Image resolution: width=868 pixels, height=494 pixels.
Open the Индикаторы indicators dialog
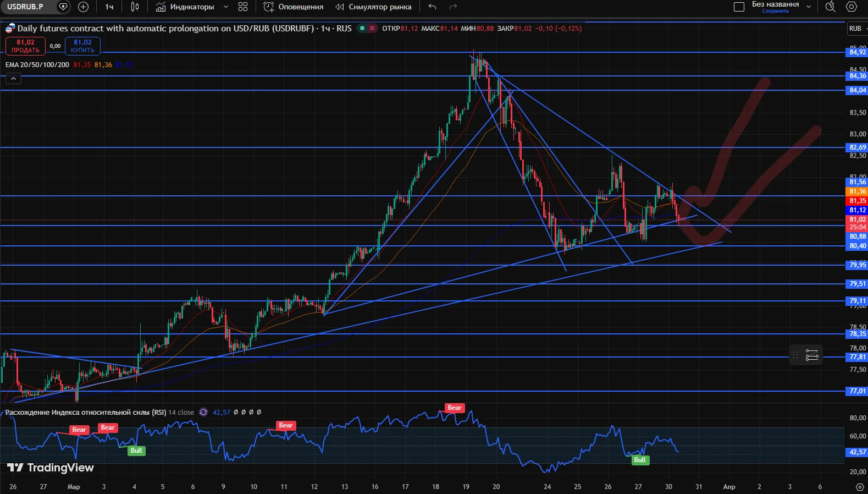[x=185, y=7]
